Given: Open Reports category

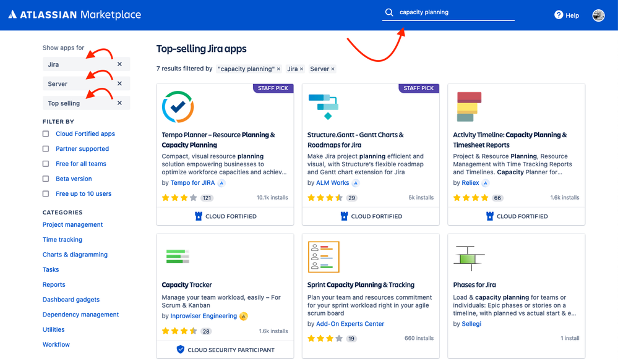Looking at the screenshot, I should tap(54, 284).
